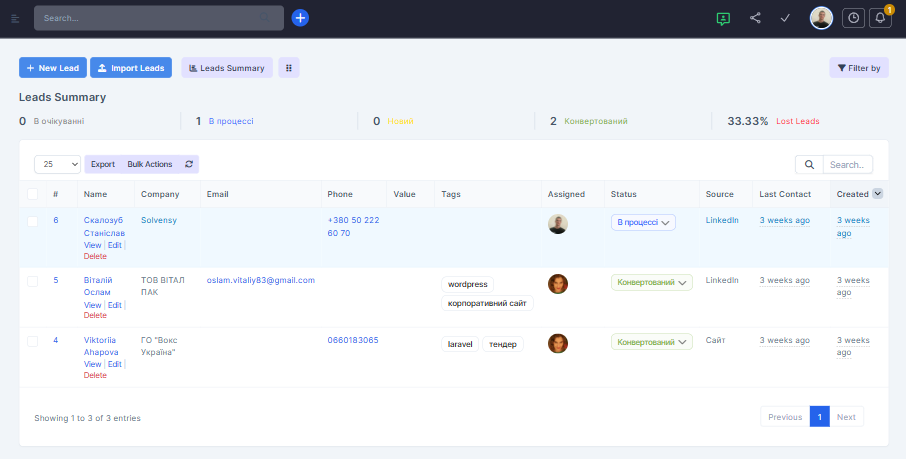Open the notifications bell icon
Viewport: 906px width, 459px height.
coord(880,18)
